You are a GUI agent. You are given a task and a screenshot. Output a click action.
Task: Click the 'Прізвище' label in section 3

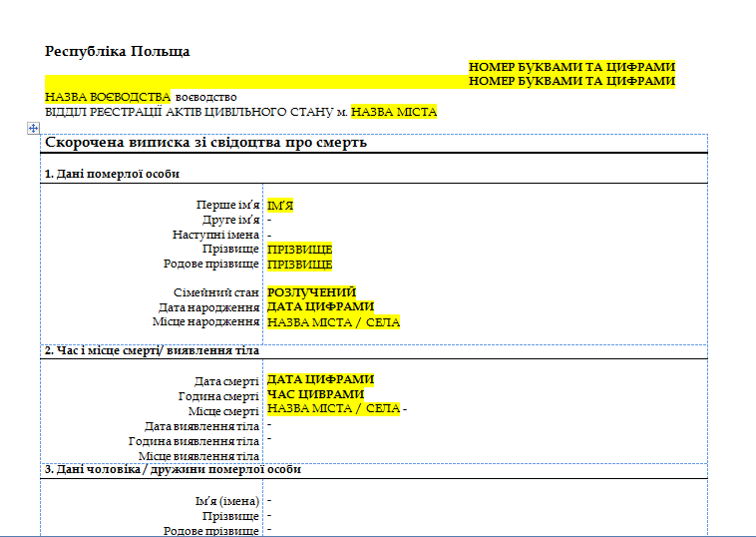(230, 516)
